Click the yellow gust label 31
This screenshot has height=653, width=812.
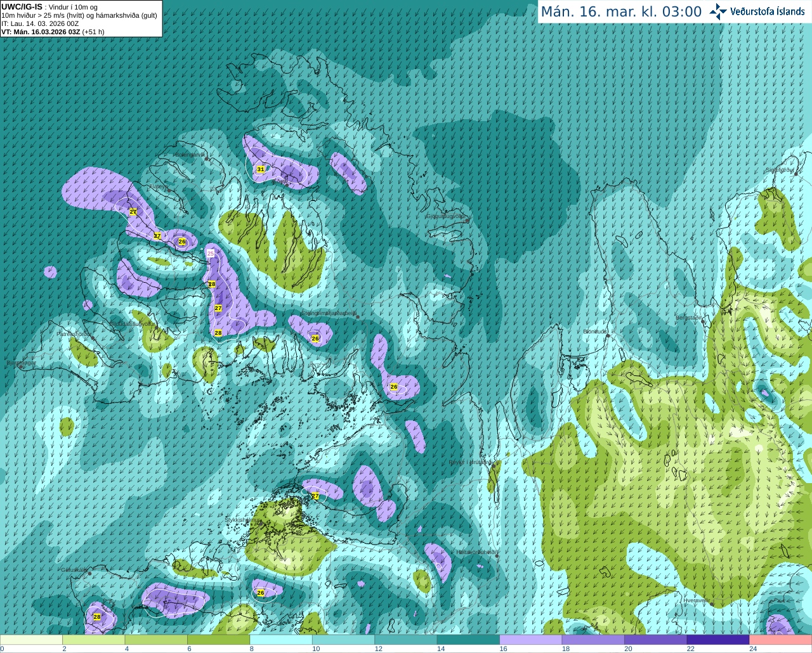261,169
